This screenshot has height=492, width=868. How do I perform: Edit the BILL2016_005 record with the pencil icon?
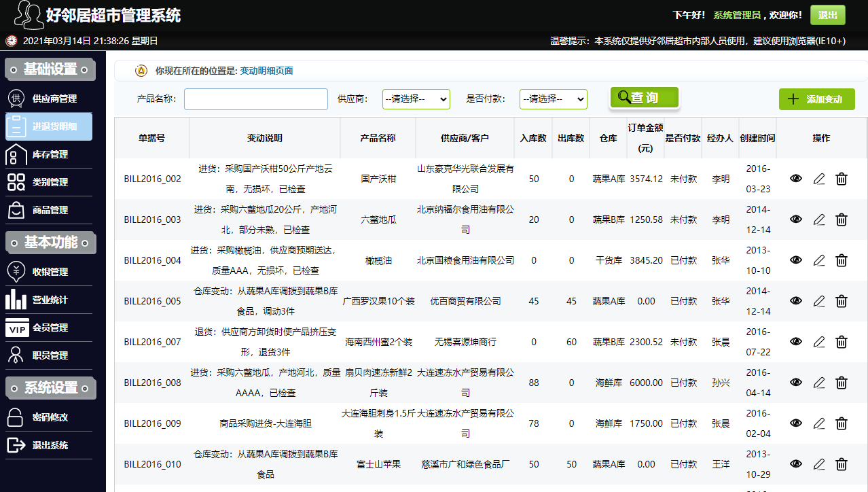[819, 301]
